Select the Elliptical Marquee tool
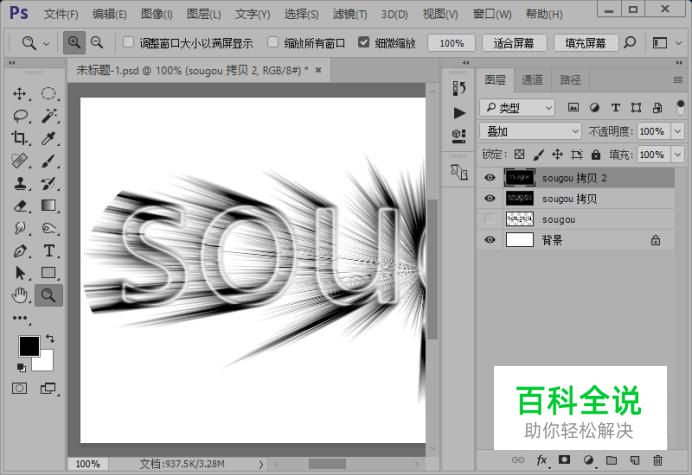Image resolution: width=692 pixels, height=475 pixels. pyautogui.click(x=48, y=94)
